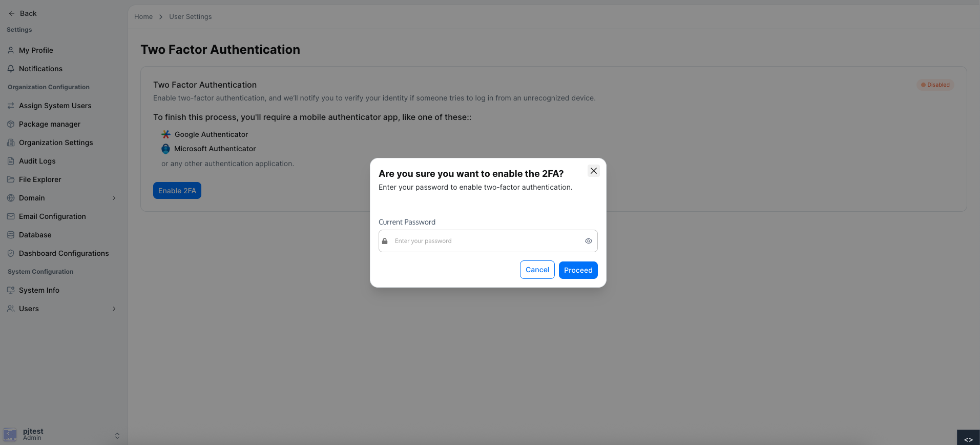This screenshot has width=980, height=445.
Task: Navigate to Home breadcrumb
Action: pyautogui.click(x=143, y=17)
